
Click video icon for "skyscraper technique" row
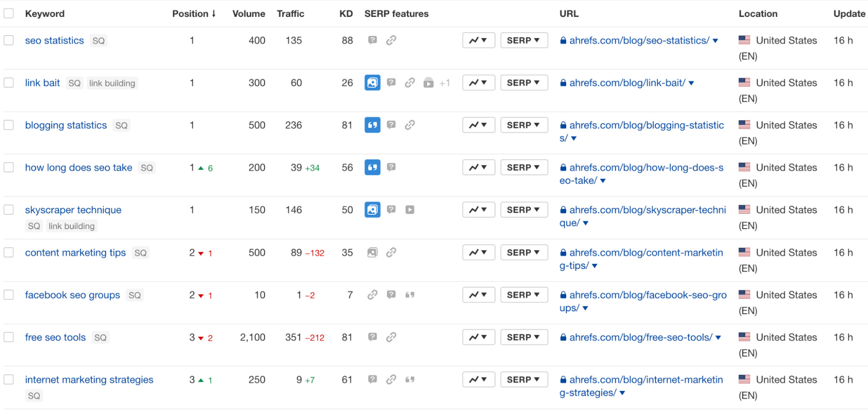[x=410, y=210]
